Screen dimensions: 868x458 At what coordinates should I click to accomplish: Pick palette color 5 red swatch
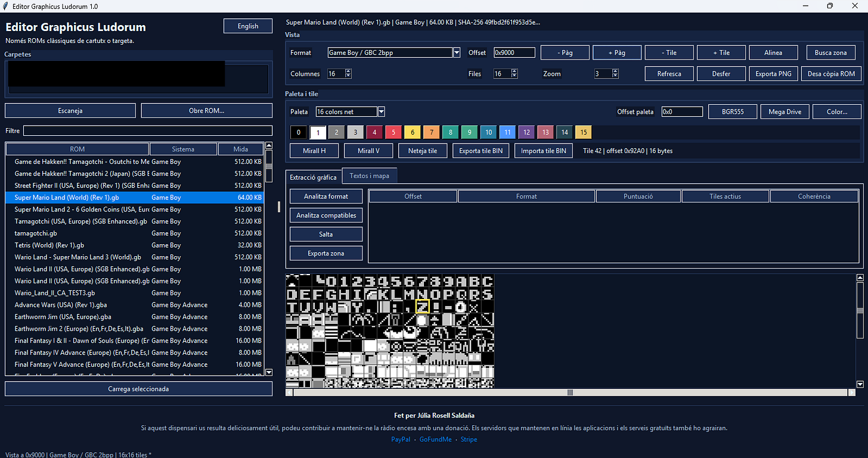point(393,132)
